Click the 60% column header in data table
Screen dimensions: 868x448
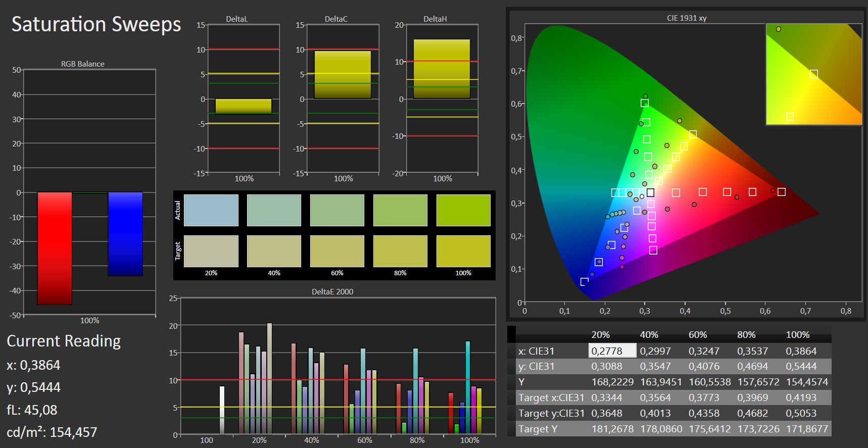pyautogui.click(x=698, y=335)
